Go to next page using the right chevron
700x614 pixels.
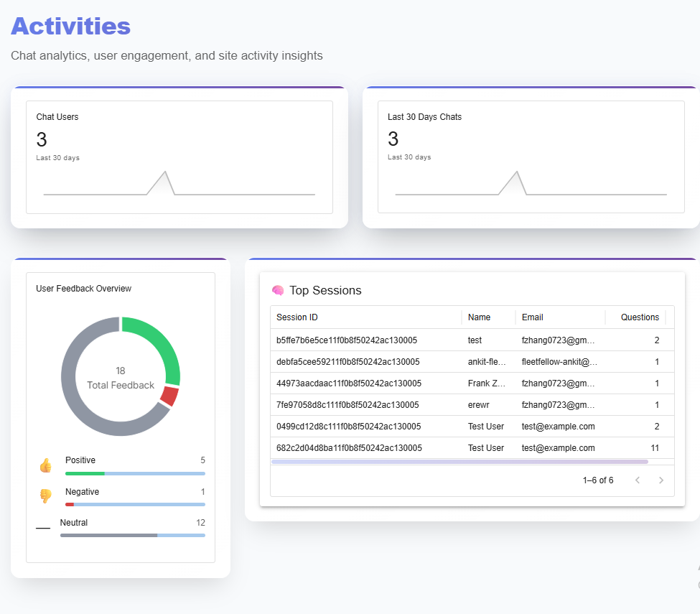661,480
